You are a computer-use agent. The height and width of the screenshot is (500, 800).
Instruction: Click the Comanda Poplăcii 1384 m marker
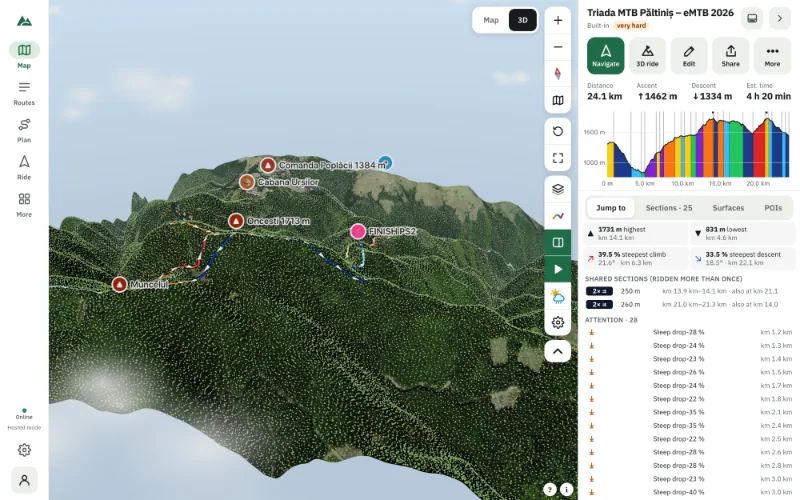(268, 165)
